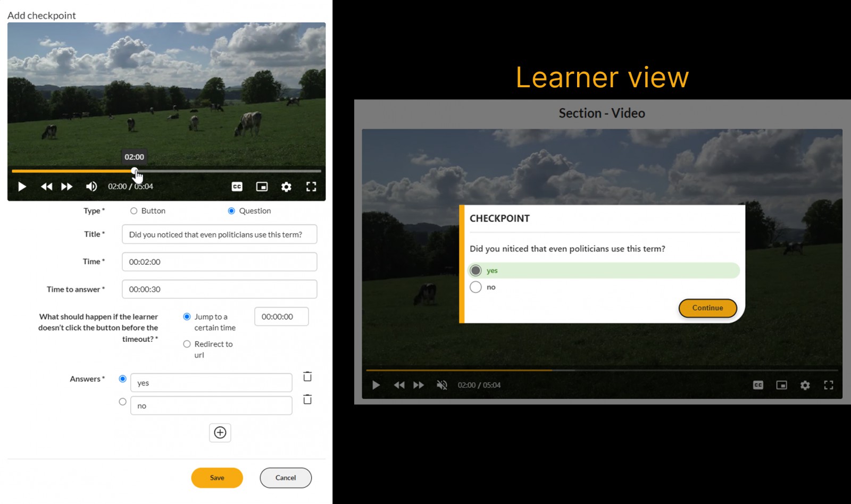Select the Button type radio option
Image resolution: width=851 pixels, height=504 pixels.
coord(134,211)
